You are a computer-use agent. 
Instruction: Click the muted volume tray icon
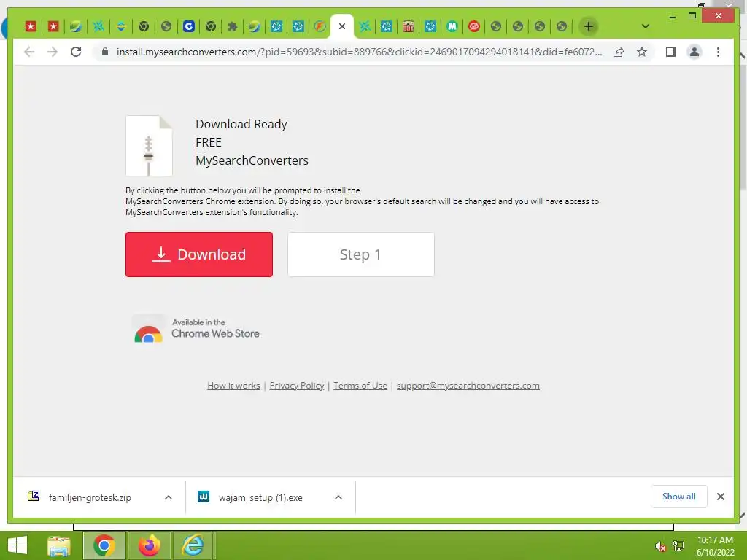[x=660, y=546]
